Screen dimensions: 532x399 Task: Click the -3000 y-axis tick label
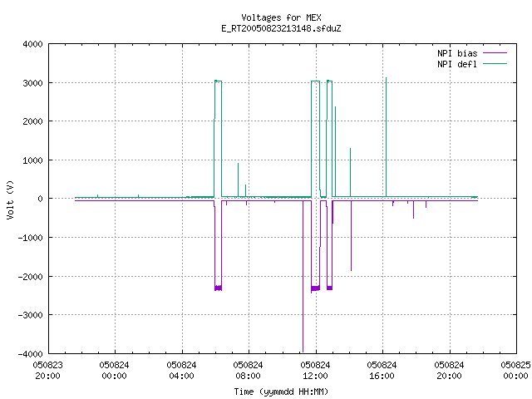(x=31, y=315)
